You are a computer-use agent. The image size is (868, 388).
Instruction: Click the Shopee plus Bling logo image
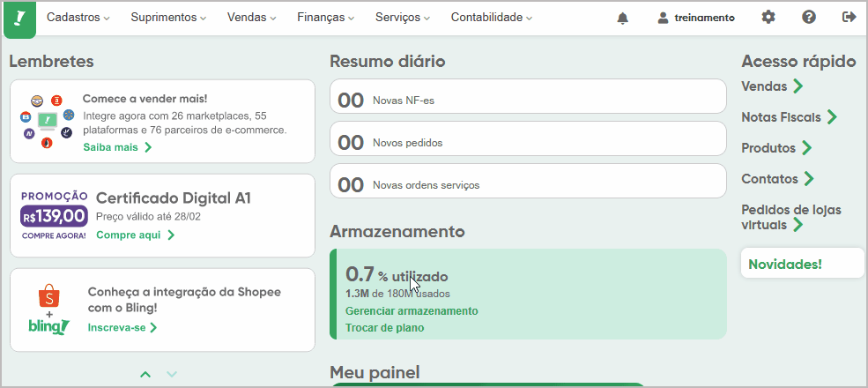pos(48,310)
